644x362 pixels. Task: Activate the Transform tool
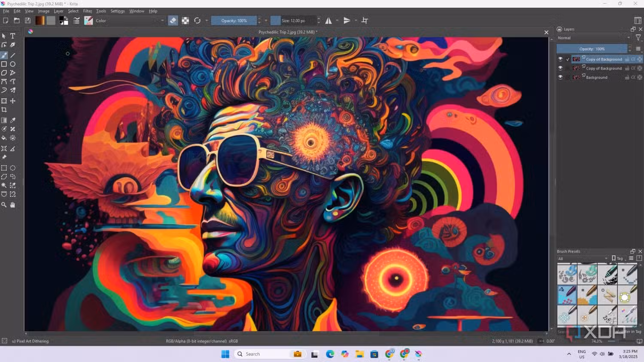(4, 101)
